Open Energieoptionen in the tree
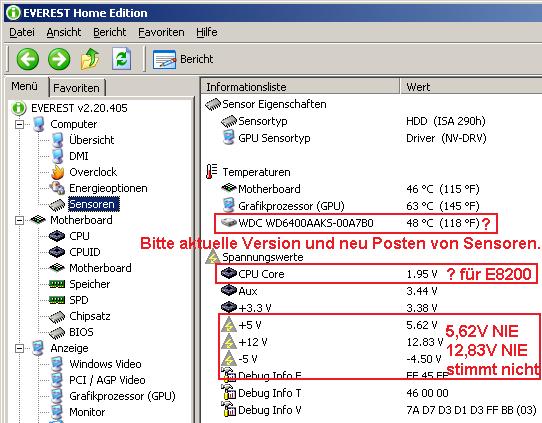Screen dimensions: 542x423 point(108,188)
